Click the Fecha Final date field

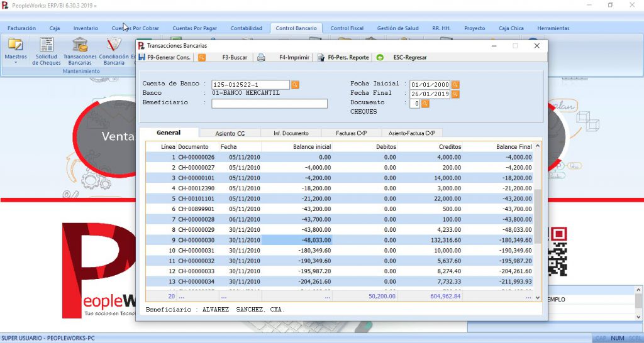click(430, 94)
